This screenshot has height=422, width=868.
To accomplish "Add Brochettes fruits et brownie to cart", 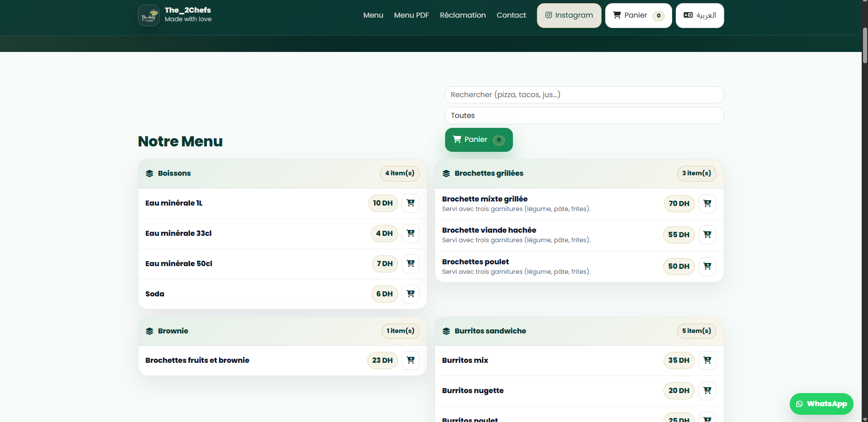I will click(x=410, y=361).
